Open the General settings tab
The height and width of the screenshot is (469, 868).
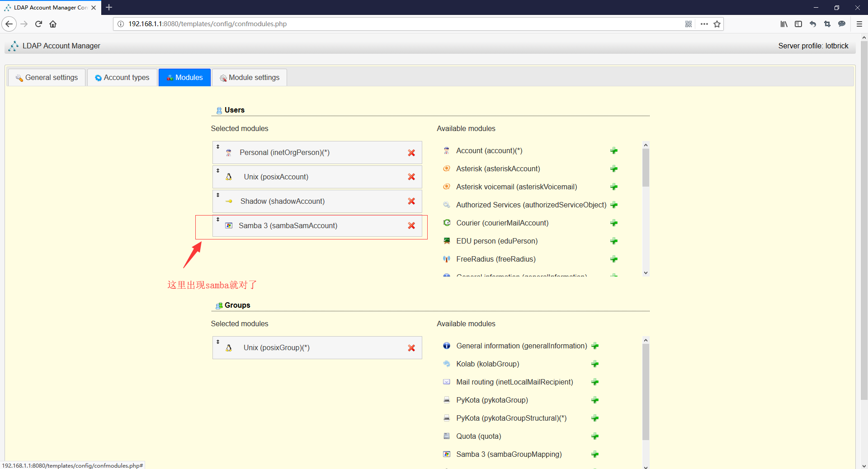point(47,78)
